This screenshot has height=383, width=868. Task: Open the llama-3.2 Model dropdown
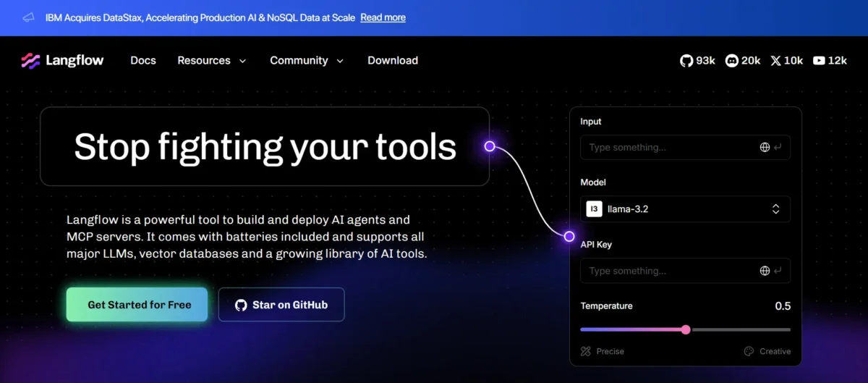[684, 209]
